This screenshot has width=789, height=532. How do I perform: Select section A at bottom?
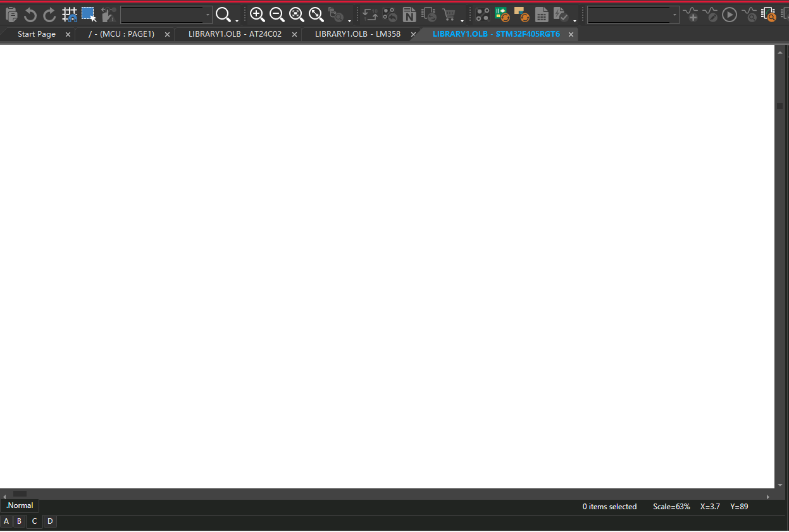[6, 521]
